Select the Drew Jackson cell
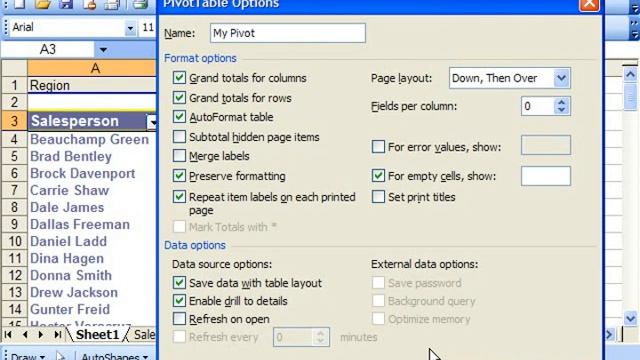Viewport: 640px width, 360px height. point(92,292)
